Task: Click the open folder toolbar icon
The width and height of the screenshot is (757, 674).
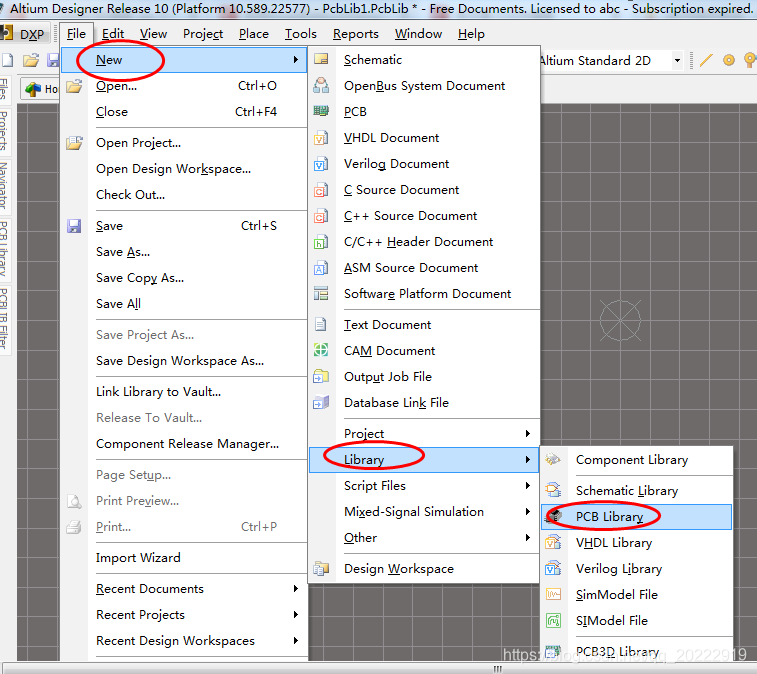Action: click(31, 60)
